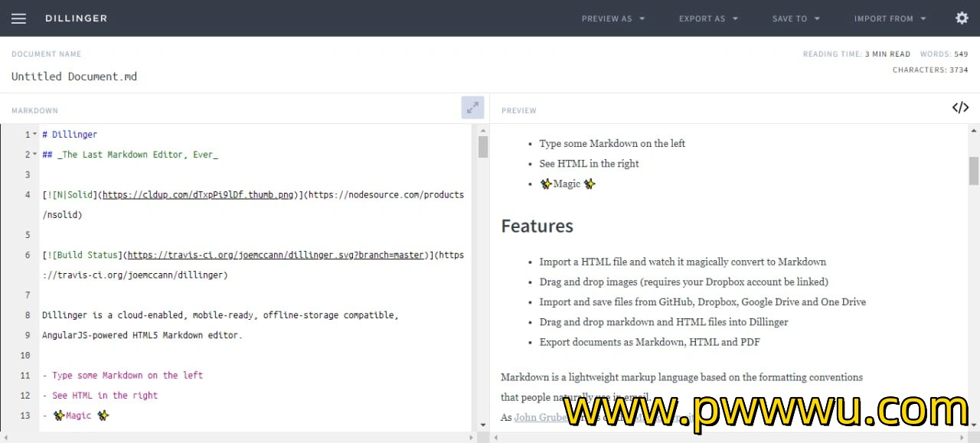Click the 'PREVIEW' pane label
Viewport: 980px width, 443px height.
(519, 111)
